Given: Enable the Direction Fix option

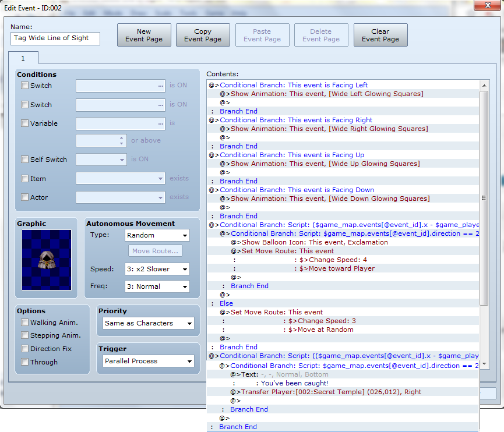Looking at the screenshot, I should (x=24, y=349).
